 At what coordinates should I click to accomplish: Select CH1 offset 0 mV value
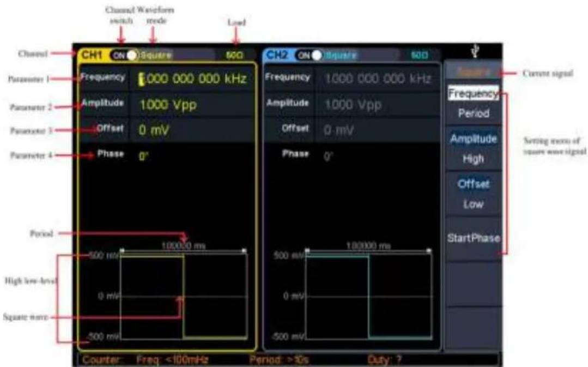[154, 130]
